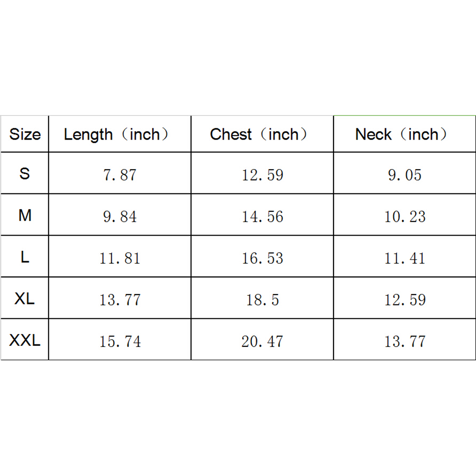Select the 16.53 chest cell
This screenshot has height=476, width=476.
(x=262, y=258)
